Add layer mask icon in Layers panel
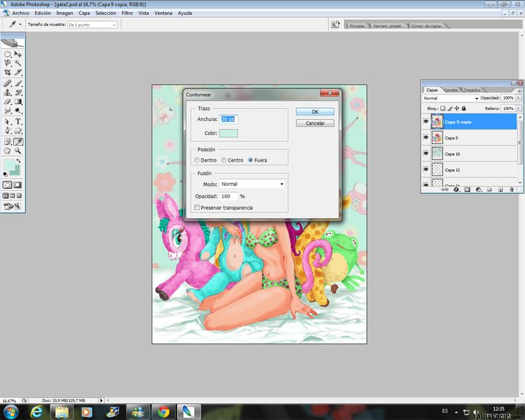This screenshot has width=525, height=420. 467,190
